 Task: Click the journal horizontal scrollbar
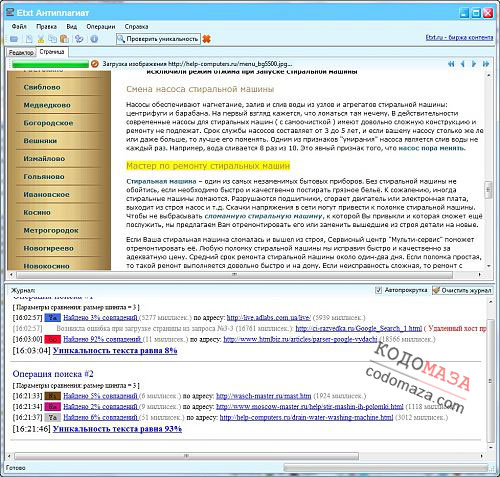186,456
